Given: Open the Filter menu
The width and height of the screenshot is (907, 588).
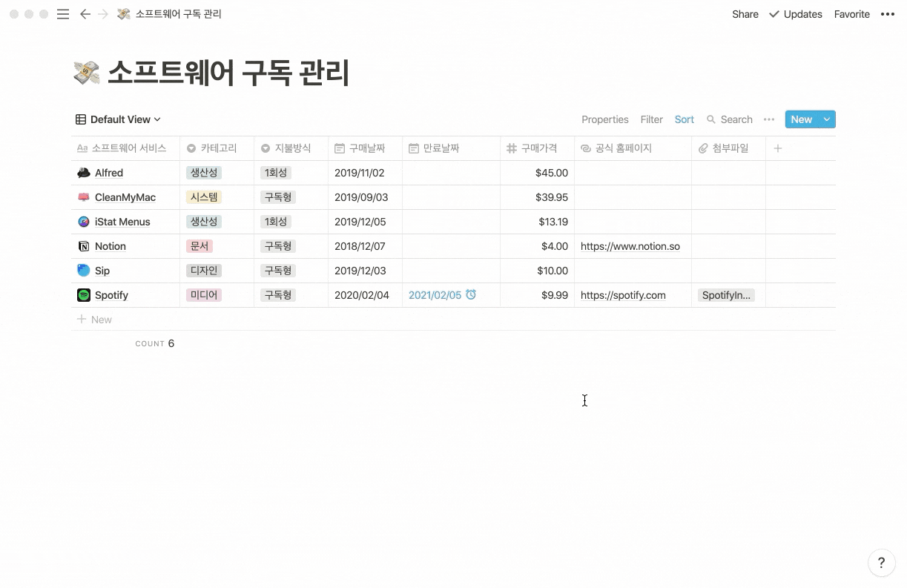Looking at the screenshot, I should click(x=652, y=119).
